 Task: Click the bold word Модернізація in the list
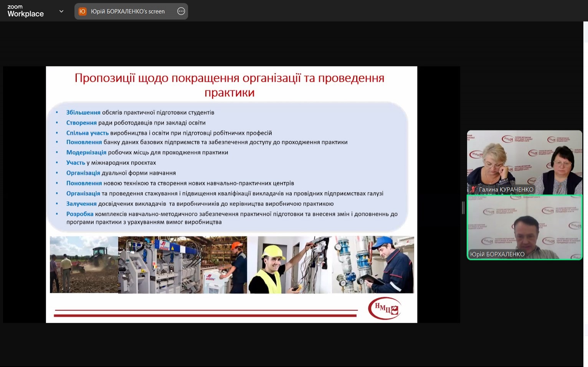tap(86, 153)
